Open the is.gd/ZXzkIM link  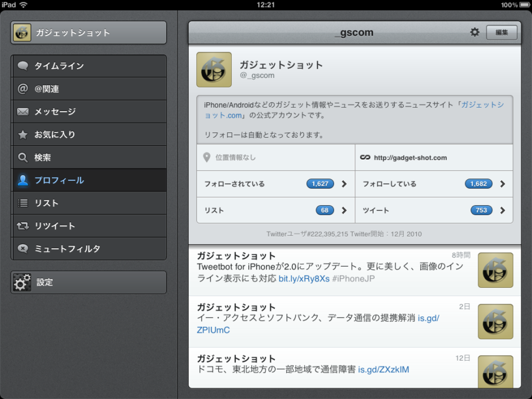point(384,369)
